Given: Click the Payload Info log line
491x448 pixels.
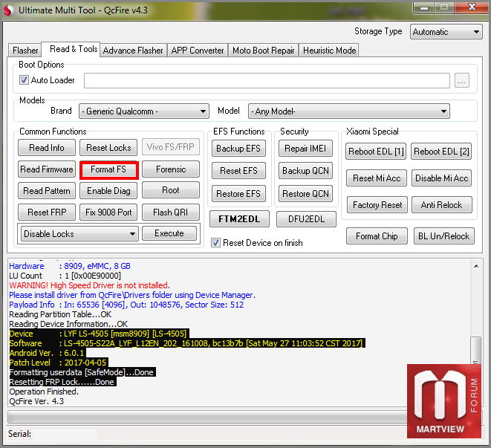Looking at the screenshot, I should (126, 305).
